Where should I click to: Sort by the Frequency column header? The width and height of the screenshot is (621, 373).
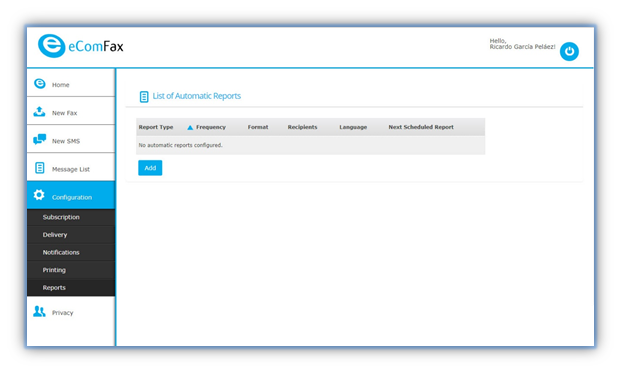coord(211,127)
